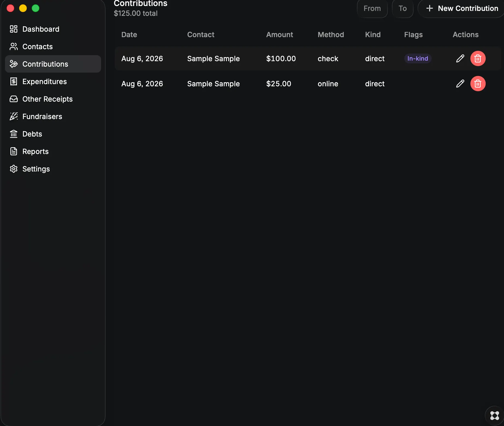Minimize the window with yellow button
This screenshot has height=426, width=504.
tap(23, 8)
